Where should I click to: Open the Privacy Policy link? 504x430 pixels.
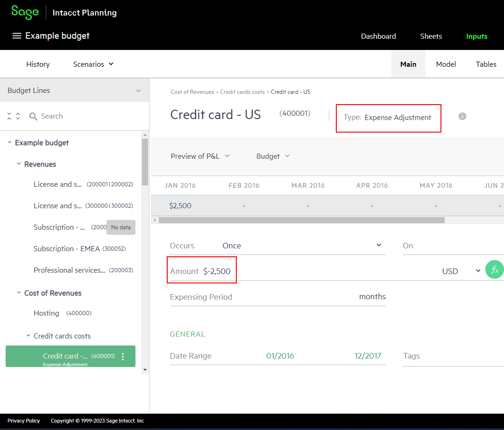coord(24,421)
